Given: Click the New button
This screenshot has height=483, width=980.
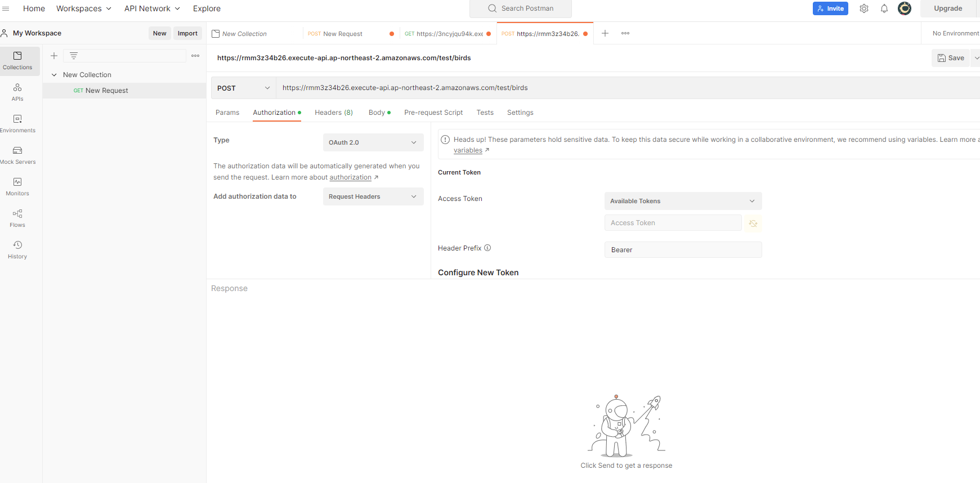Looking at the screenshot, I should (x=159, y=33).
